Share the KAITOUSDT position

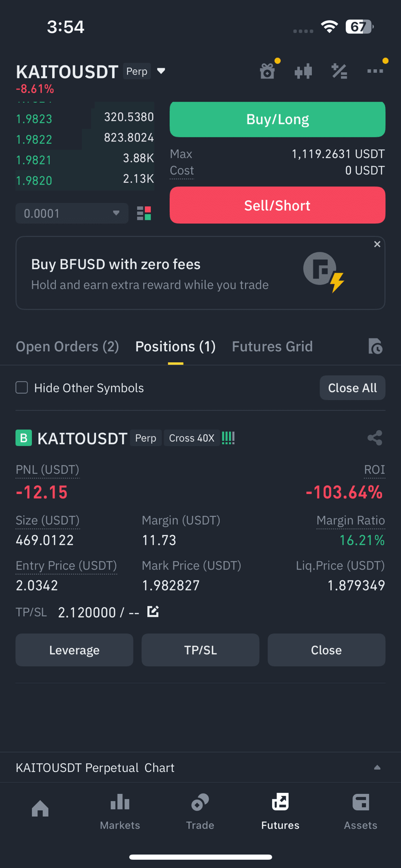[x=375, y=438]
